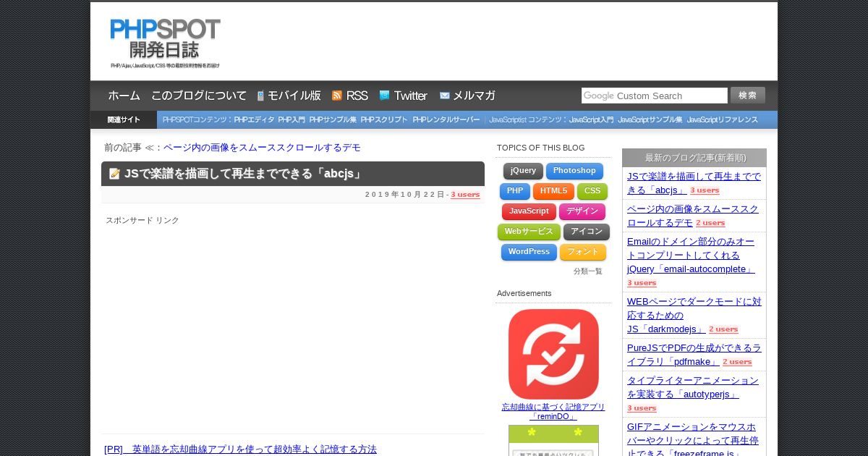Open JavaScript入門 link
The image size is (868, 456).
click(591, 120)
